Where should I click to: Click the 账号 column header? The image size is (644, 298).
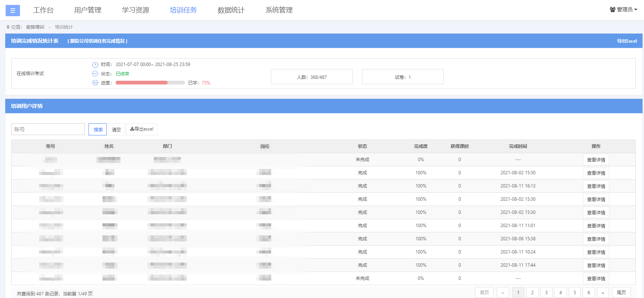(50, 146)
